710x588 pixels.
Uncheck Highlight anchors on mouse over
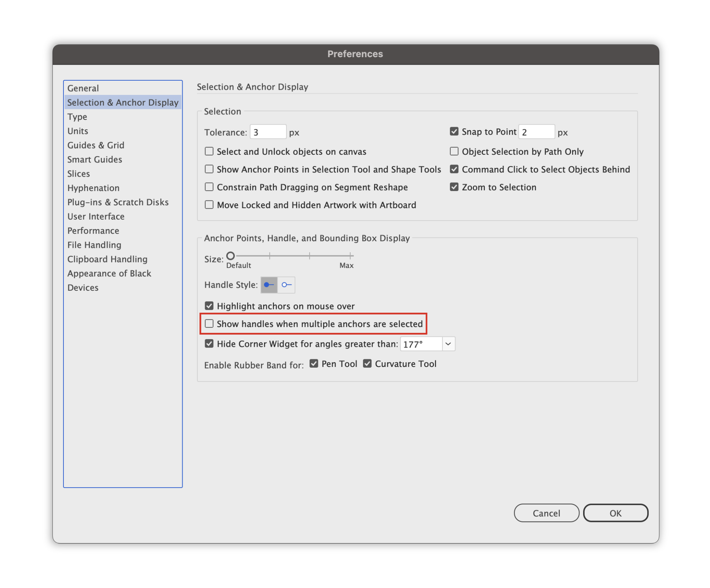(x=209, y=306)
